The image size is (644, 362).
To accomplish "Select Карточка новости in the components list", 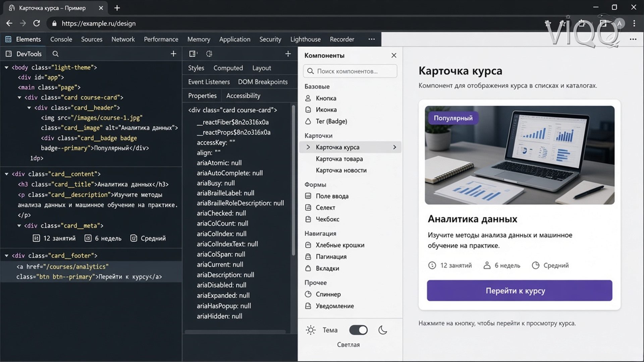I will tap(341, 170).
